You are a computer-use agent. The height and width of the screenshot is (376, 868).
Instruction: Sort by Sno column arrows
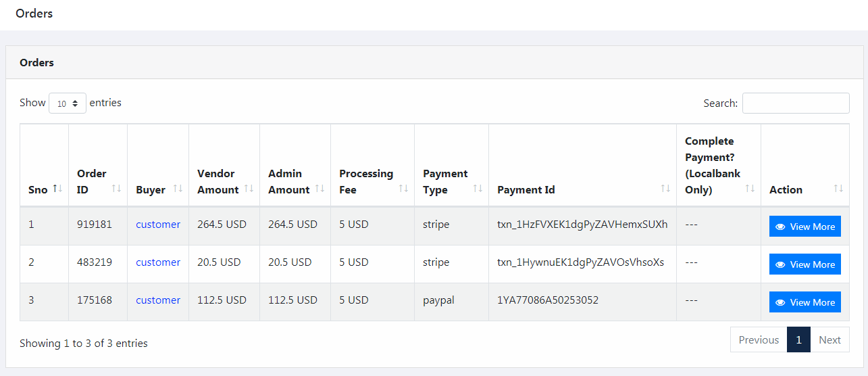[x=57, y=189]
